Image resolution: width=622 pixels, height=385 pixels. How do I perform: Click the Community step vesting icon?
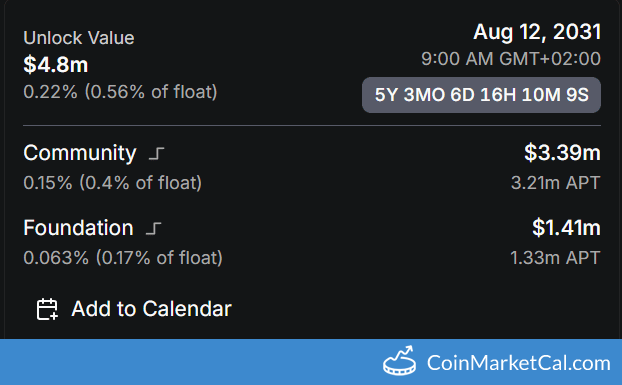tap(156, 153)
